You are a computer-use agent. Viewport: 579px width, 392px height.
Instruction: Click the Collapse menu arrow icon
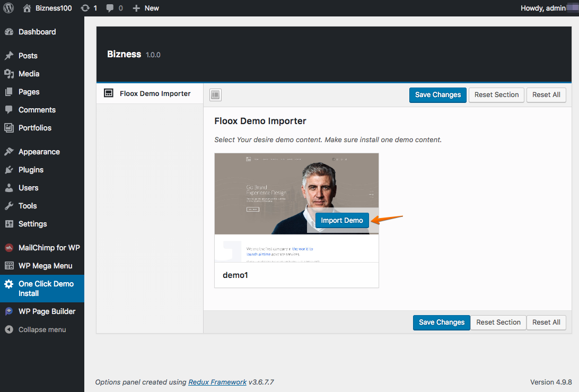pos(9,329)
